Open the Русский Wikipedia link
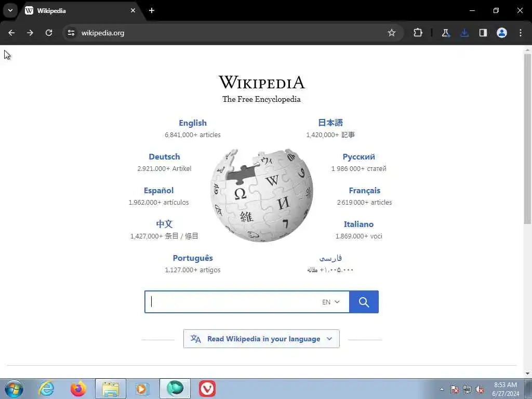The image size is (532, 399). pos(358,157)
